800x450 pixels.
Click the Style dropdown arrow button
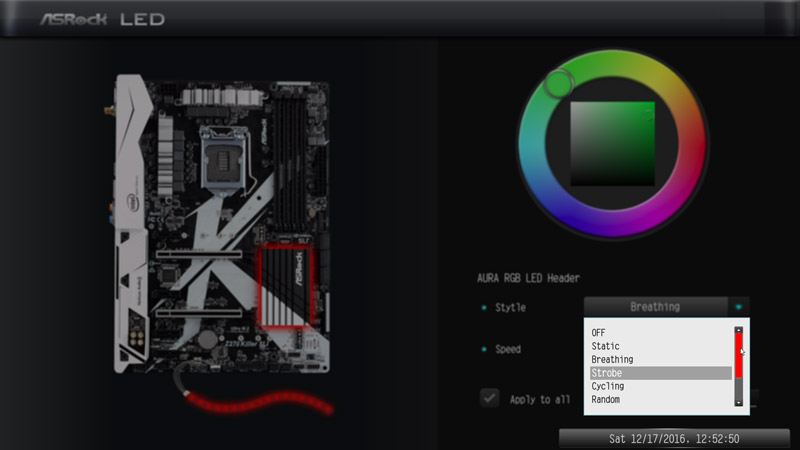click(738, 307)
